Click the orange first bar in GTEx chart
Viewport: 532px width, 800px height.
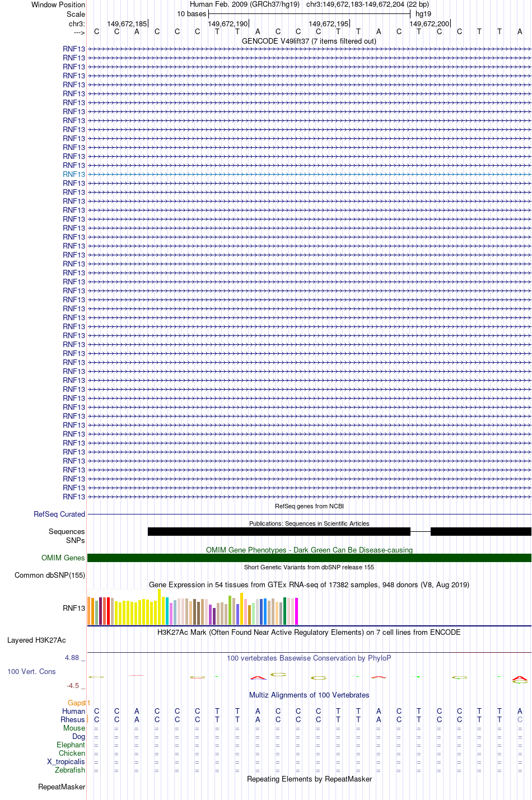tap(88, 611)
